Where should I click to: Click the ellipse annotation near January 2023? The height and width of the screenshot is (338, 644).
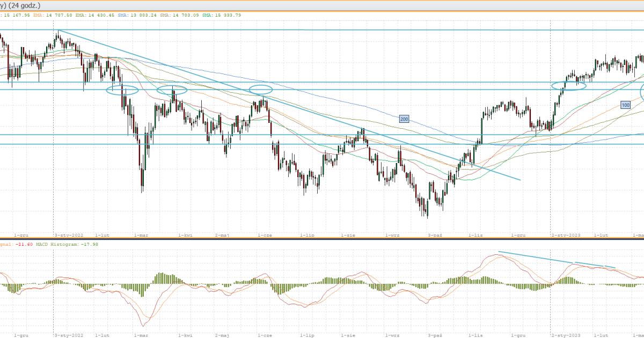(569, 86)
